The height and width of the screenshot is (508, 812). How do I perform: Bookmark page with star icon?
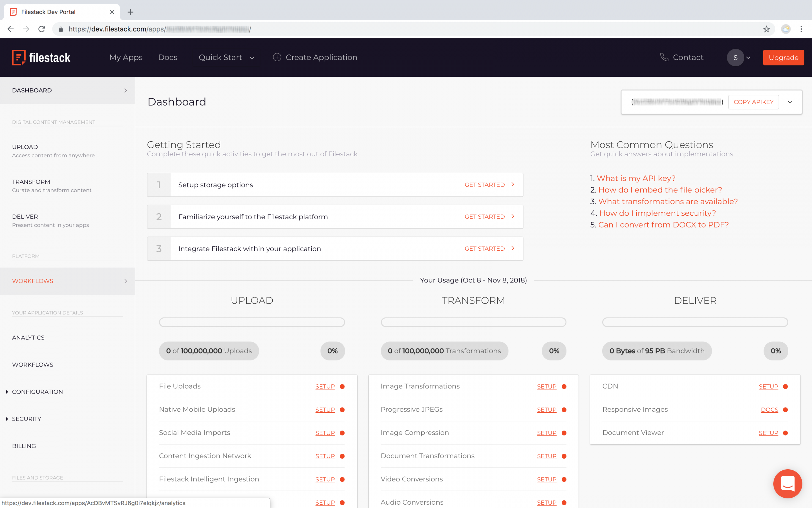(x=766, y=29)
